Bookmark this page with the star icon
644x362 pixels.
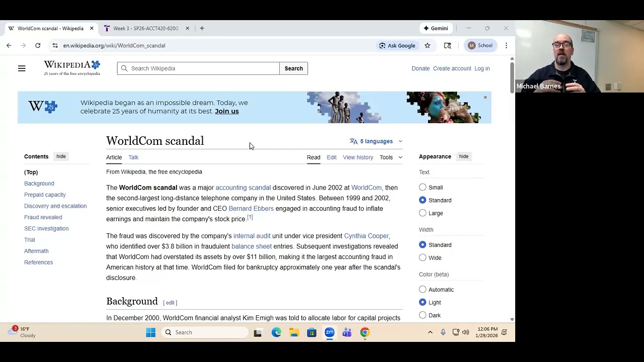click(427, 45)
